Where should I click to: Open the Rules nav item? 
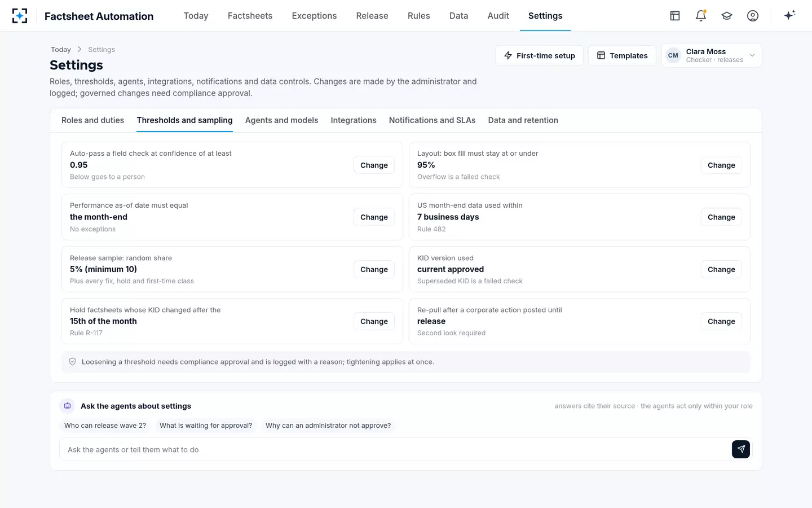pos(419,16)
